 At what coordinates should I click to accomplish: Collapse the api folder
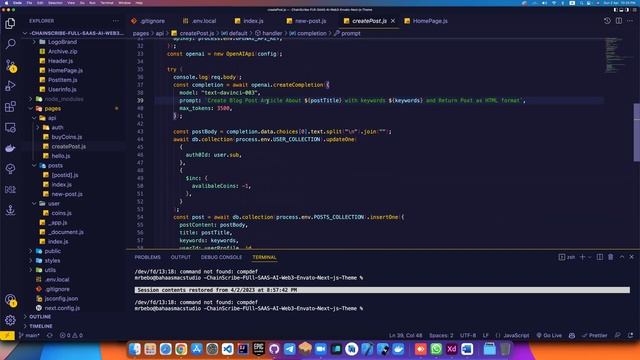point(35,118)
